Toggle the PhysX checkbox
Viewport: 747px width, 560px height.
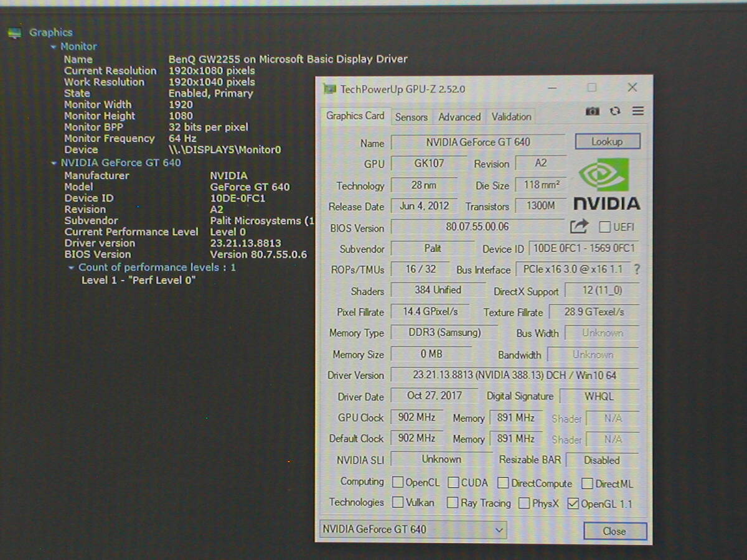(524, 503)
